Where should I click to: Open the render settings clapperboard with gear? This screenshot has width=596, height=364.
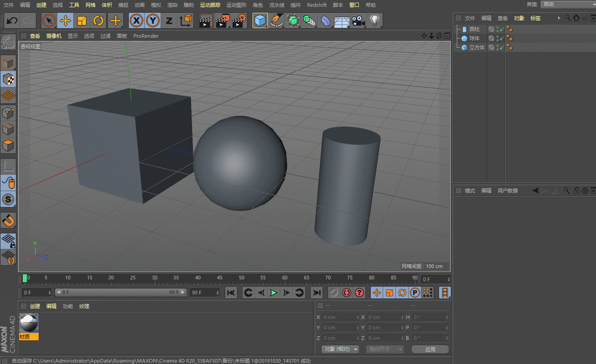coord(239,21)
